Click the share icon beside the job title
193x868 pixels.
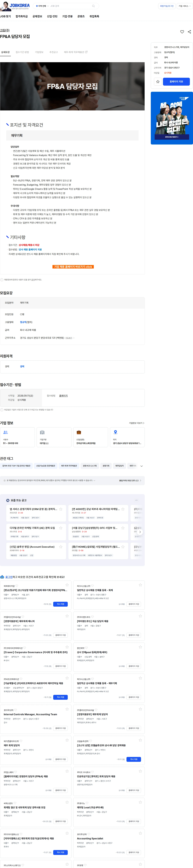pos(189,32)
